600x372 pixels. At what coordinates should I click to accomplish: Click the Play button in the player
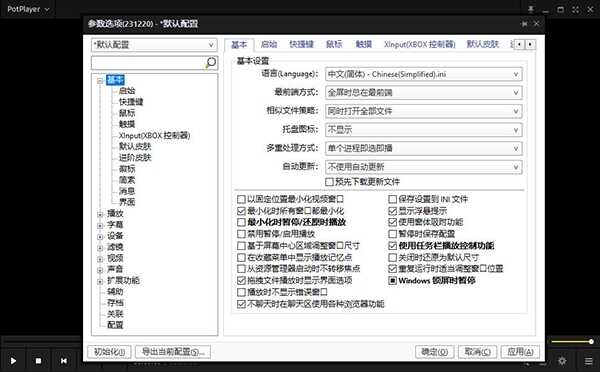13,361
